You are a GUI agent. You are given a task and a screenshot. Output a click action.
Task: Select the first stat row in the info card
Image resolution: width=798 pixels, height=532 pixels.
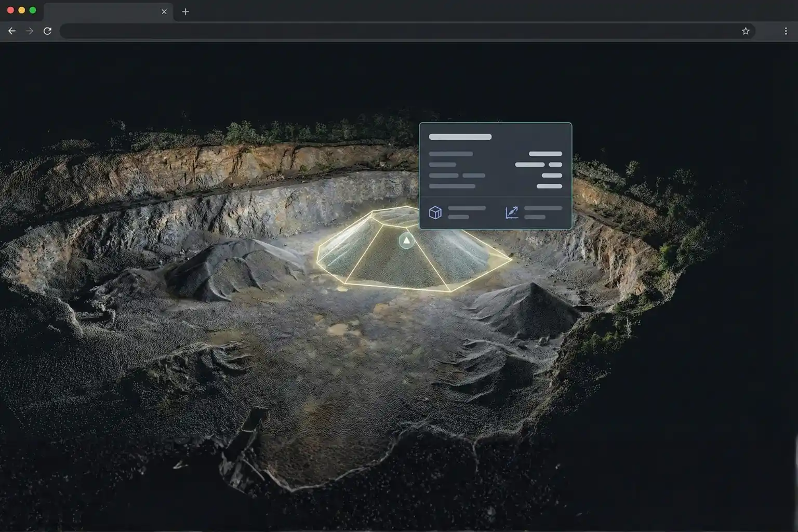pyautogui.click(x=450, y=153)
